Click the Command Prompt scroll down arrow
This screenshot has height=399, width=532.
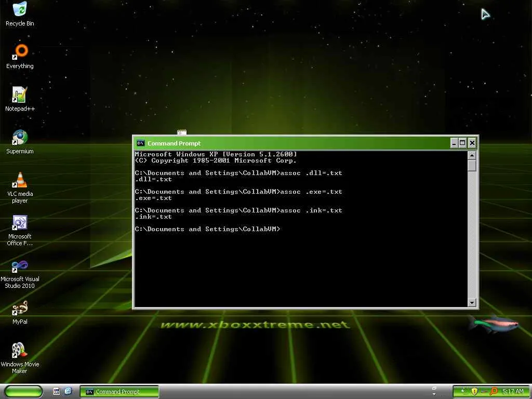pos(472,302)
